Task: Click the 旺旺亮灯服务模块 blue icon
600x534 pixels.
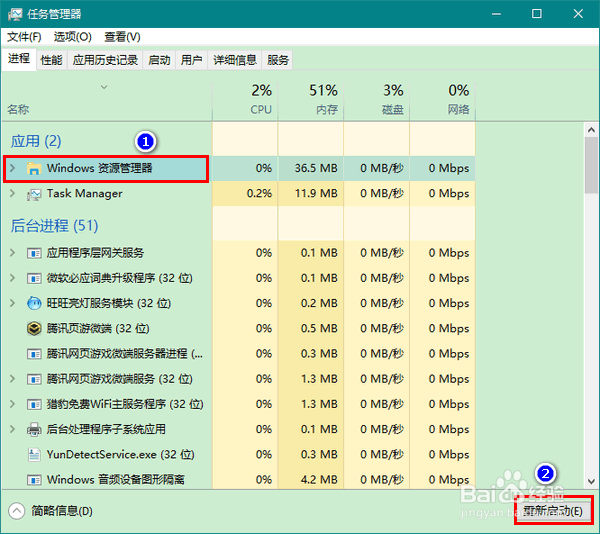Action: [x=34, y=303]
